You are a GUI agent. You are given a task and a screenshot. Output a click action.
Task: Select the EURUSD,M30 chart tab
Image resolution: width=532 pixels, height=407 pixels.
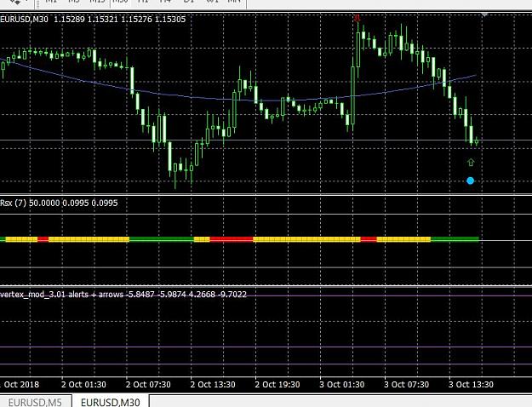click(x=111, y=402)
